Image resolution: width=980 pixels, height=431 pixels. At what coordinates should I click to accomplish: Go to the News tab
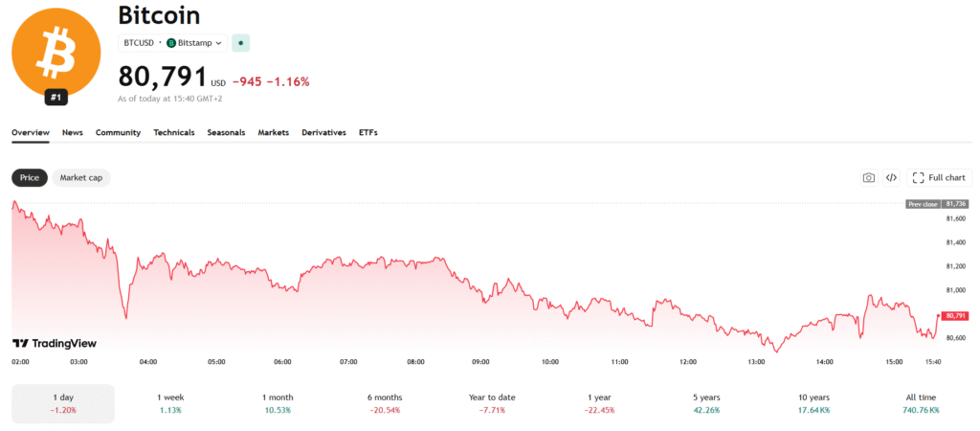pos(73,132)
